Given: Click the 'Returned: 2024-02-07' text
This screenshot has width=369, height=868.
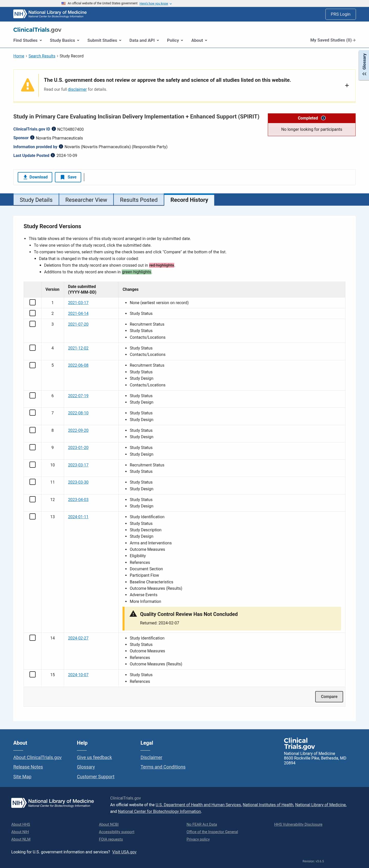Looking at the screenshot, I should point(159,623).
